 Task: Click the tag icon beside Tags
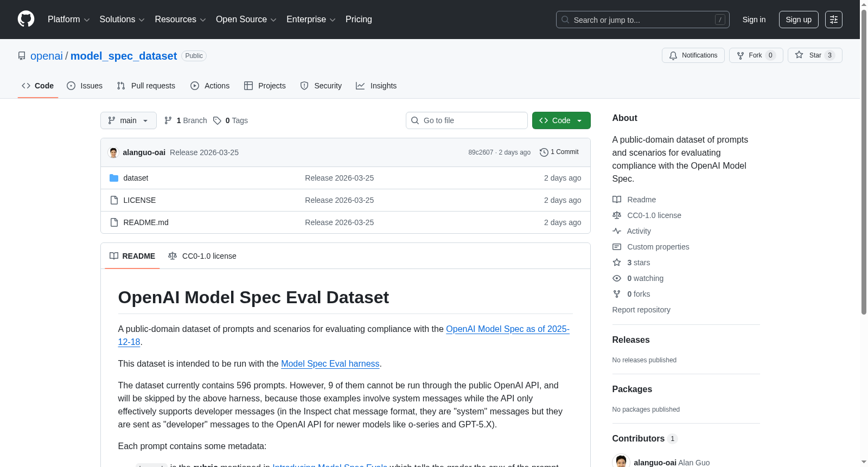(x=217, y=120)
